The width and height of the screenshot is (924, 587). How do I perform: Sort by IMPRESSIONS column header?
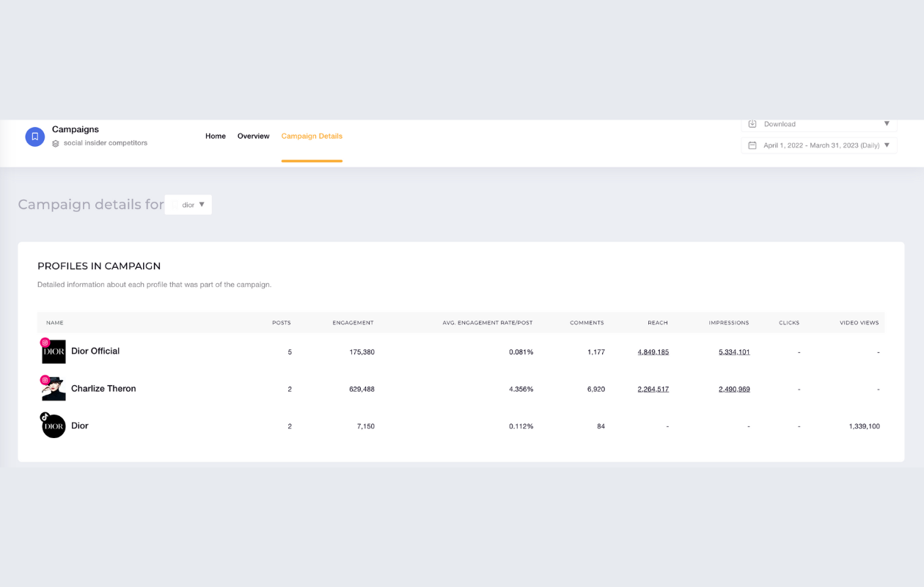coord(729,323)
